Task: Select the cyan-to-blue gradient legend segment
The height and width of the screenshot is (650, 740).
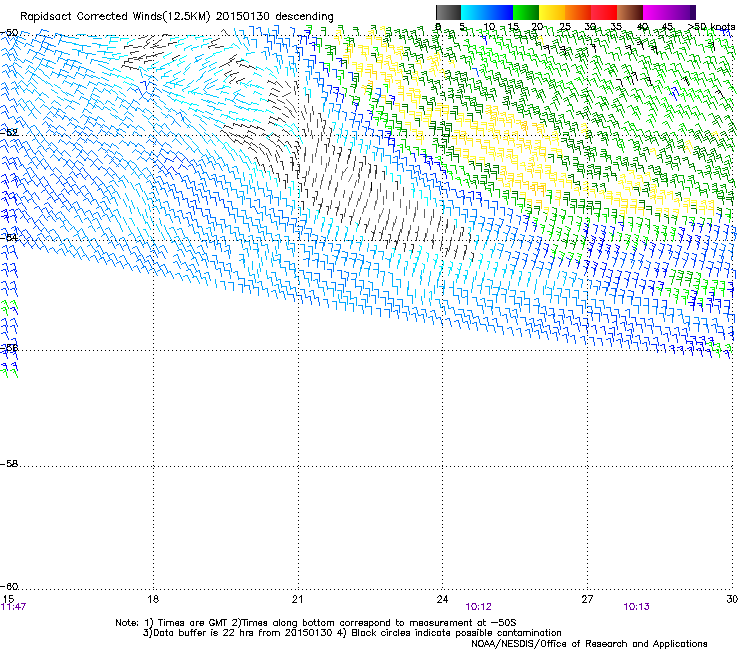Action: (487, 12)
